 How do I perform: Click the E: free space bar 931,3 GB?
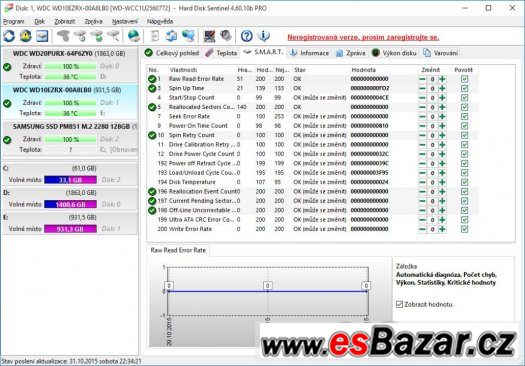[70, 229]
